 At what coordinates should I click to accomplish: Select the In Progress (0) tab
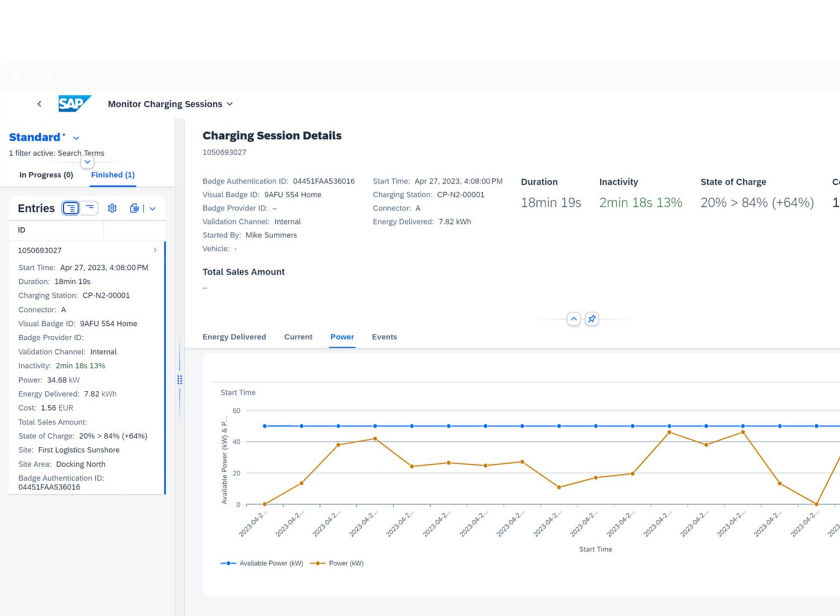pyautogui.click(x=46, y=175)
